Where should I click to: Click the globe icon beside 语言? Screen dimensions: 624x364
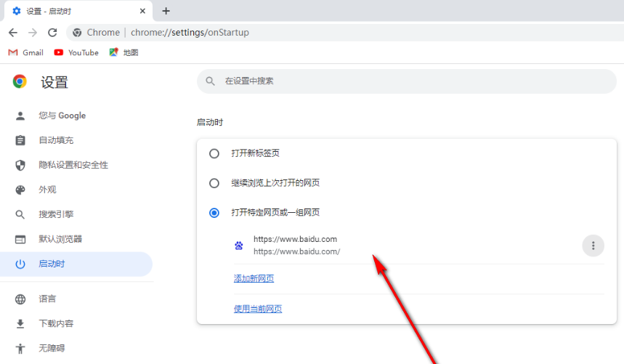20,299
